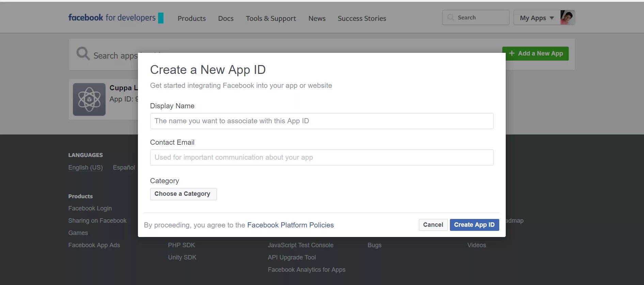Click the Add a New App button
This screenshot has width=644, height=285.
coord(535,53)
